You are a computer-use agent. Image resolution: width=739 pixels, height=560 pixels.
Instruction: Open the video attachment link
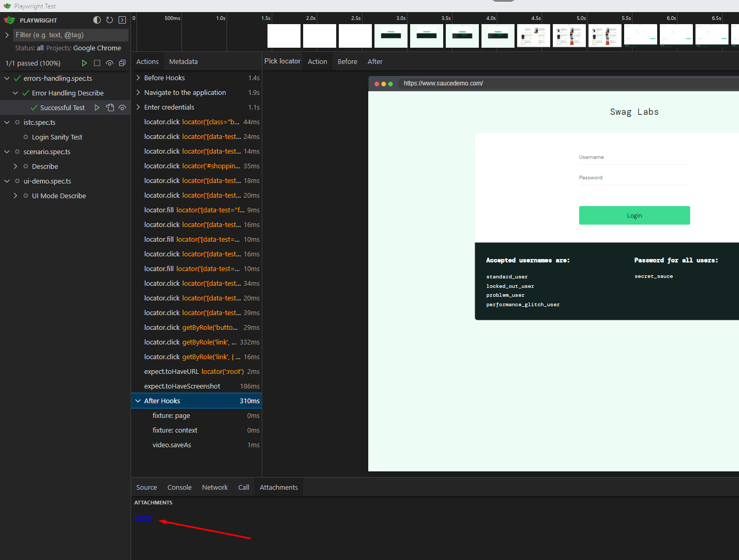[x=143, y=518]
